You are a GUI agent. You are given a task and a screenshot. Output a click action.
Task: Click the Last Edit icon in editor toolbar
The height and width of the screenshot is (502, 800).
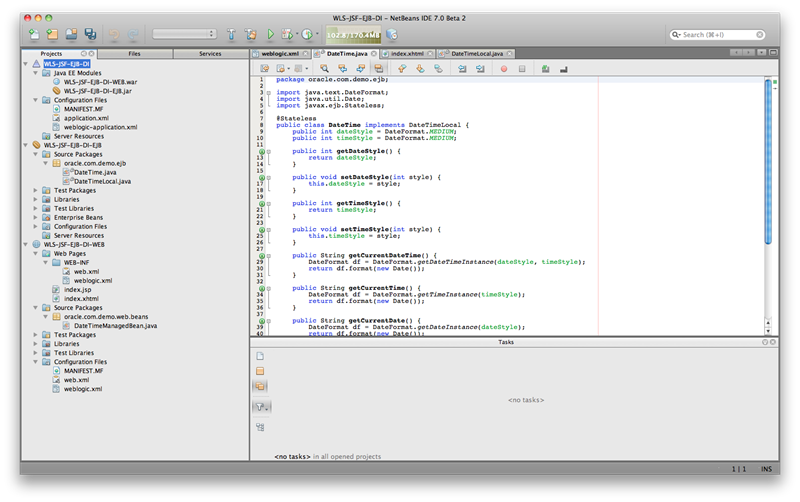[x=264, y=68]
